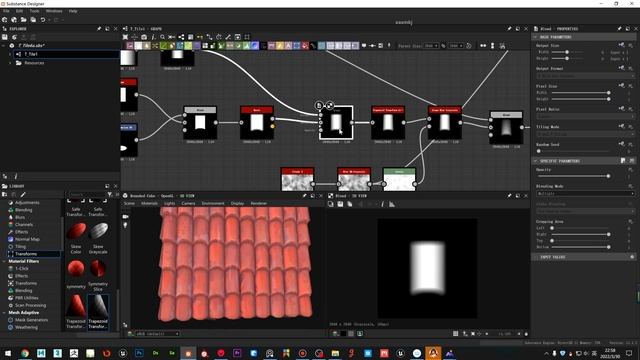The image size is (640, 360).
Task: Click the fit graph to view icon
Action: click(x=125, y=37)
